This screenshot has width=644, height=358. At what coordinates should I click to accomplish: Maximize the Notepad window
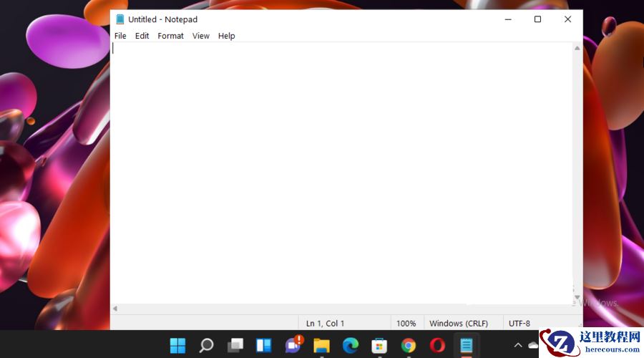point(537,19)
